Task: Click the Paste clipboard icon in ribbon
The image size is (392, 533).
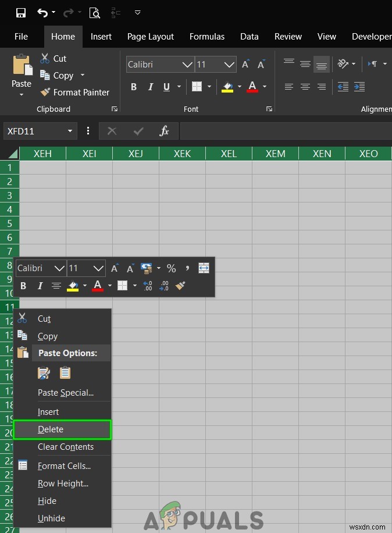Action: [x=23, y=65]
